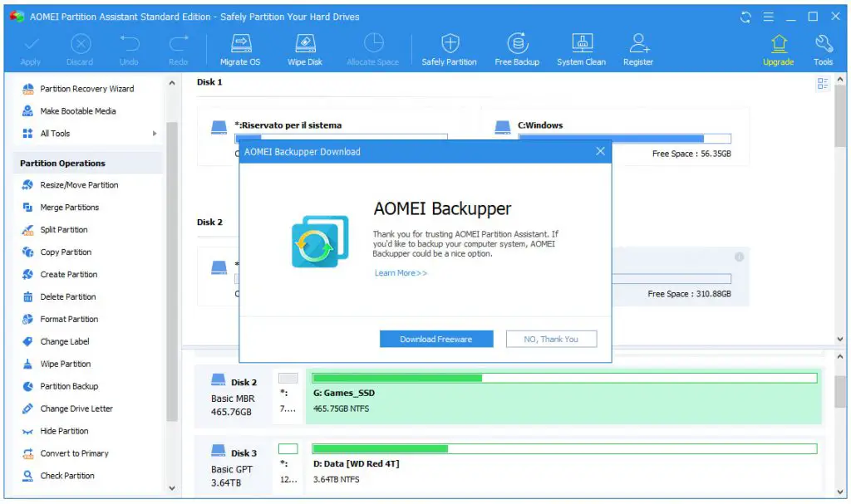Select the G: Games_SSD partition
851x504 pixels.
click(x=564, y=396)
